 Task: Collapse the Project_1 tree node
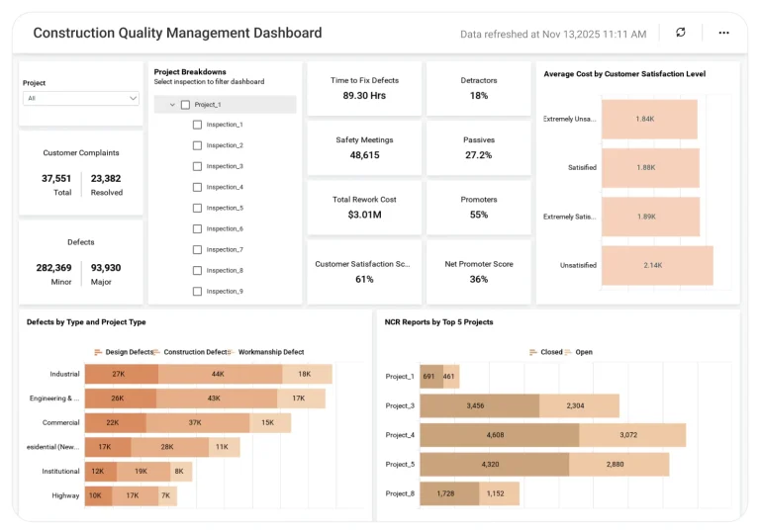(x=172, y=105)
